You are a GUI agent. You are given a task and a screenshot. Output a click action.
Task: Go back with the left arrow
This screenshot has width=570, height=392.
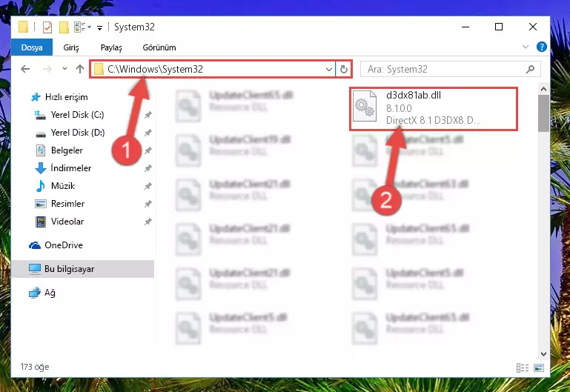tap(25, 69)
